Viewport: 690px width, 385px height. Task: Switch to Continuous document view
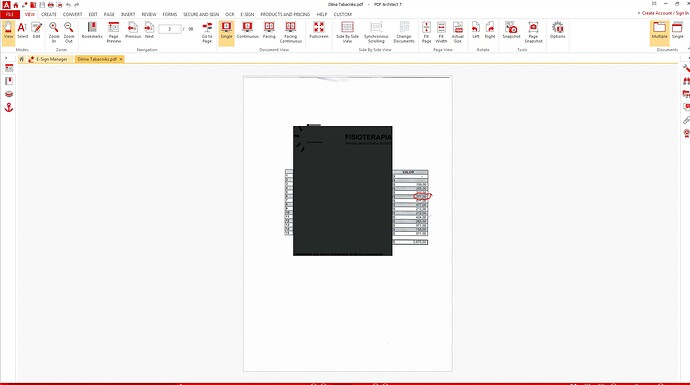[248, 30]
